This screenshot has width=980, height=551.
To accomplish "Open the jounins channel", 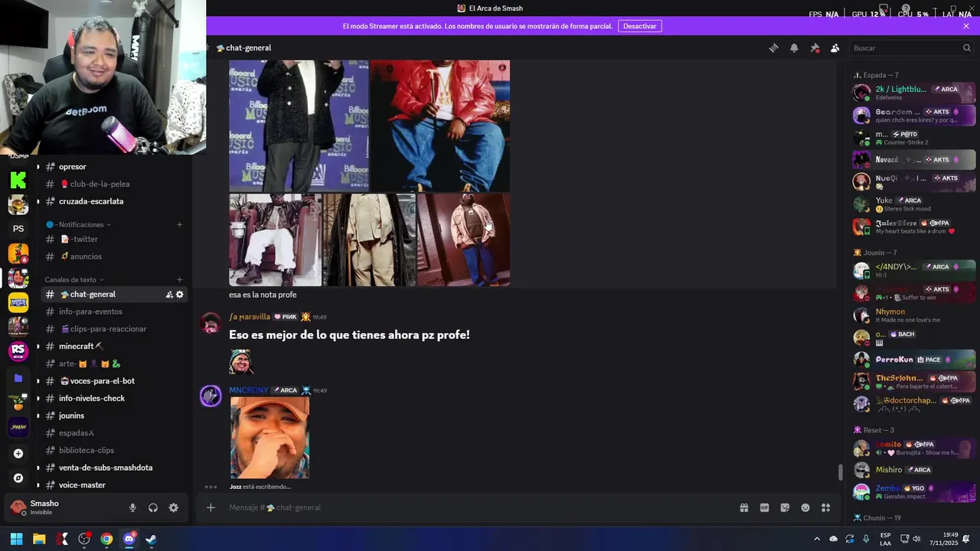I will click(113, 416).
